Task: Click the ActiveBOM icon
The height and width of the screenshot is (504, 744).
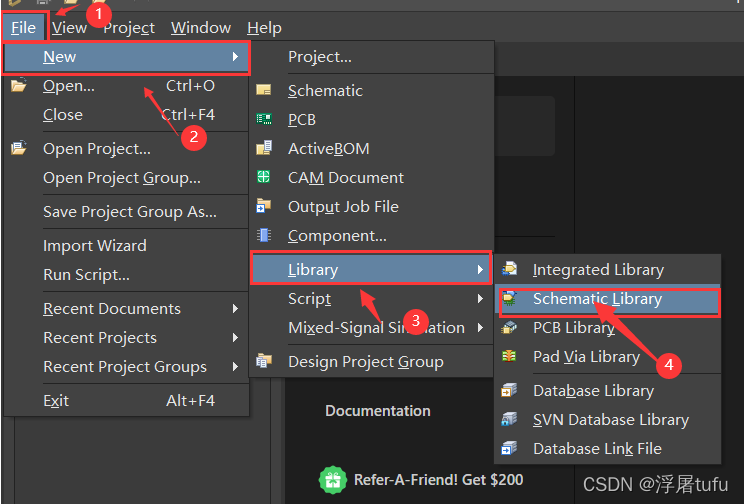Action: click(x=264, y=148)
